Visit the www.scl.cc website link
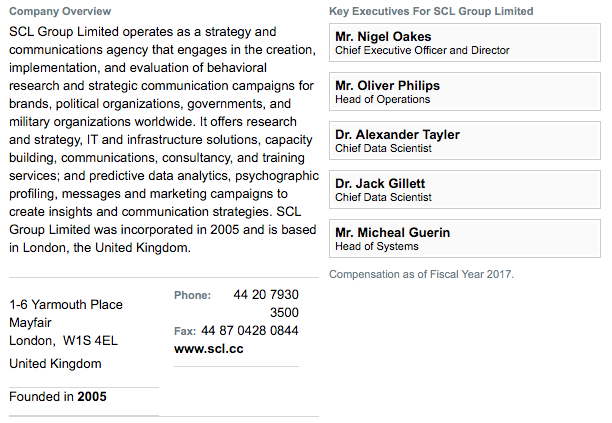 point(209,348)
